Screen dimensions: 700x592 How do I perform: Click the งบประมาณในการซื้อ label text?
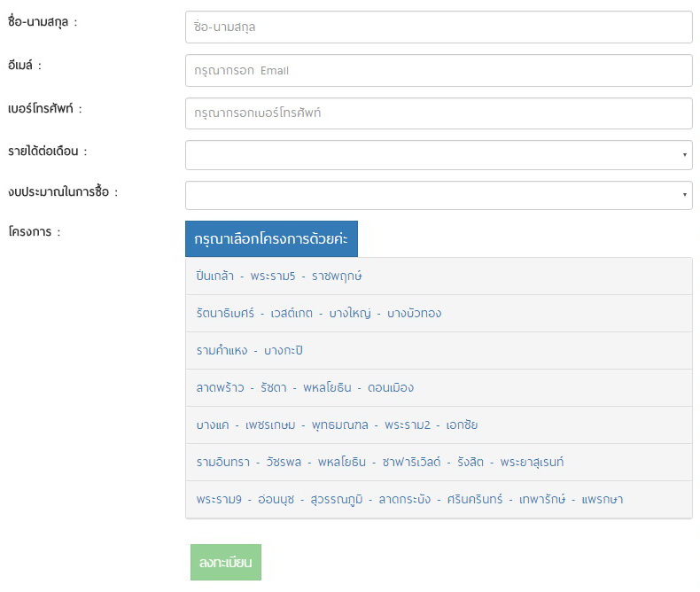(x=62, y=192)
